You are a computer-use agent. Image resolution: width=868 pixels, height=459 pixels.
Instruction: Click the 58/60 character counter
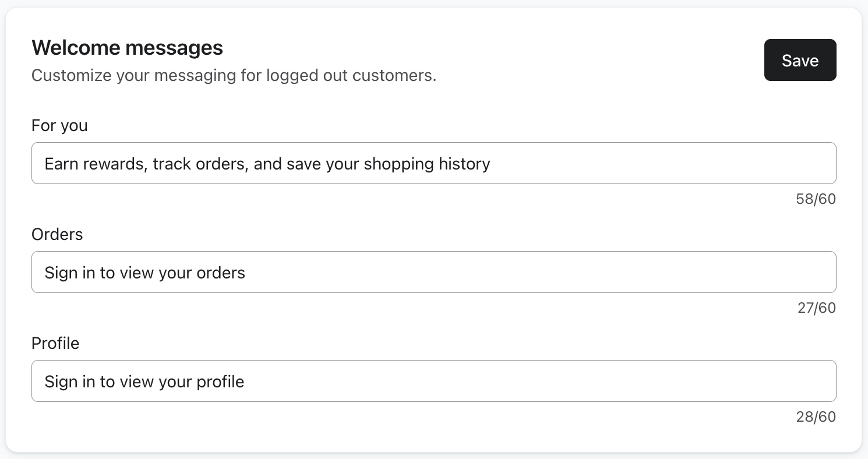[x=816, y=199]
